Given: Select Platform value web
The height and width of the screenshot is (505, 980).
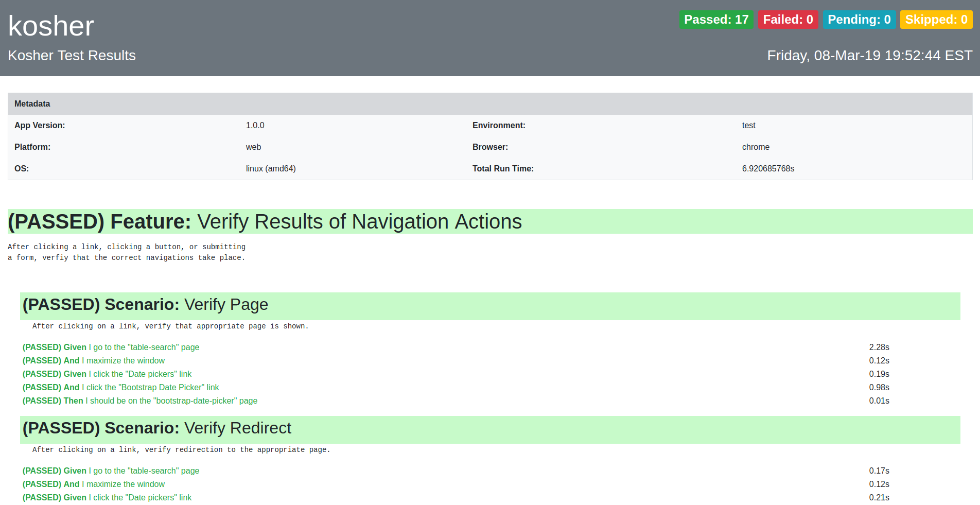Looking at the screenshot, I should coord(254,147).
